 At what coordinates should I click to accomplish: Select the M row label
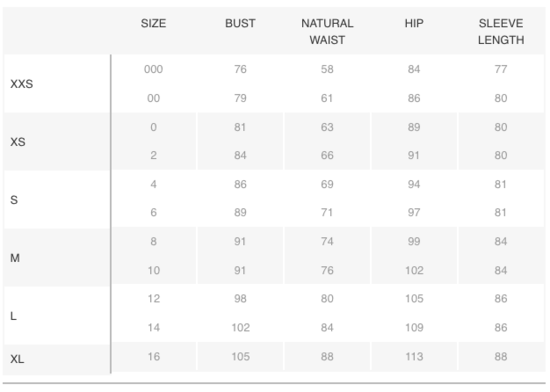coord(15,258)
